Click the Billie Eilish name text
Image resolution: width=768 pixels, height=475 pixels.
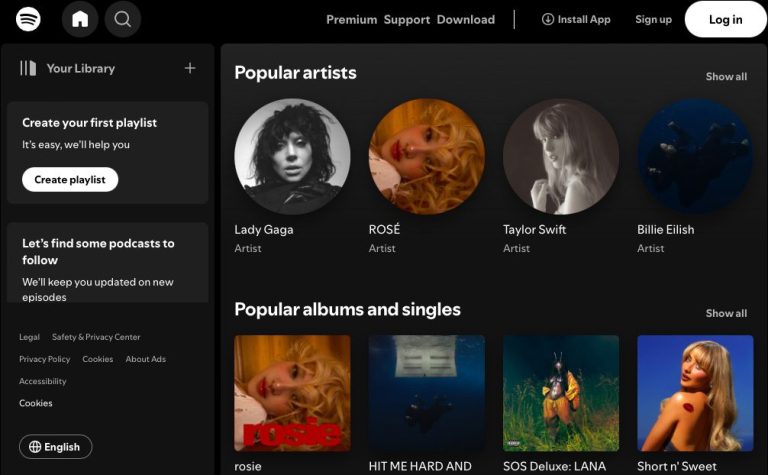pos(666,230)
